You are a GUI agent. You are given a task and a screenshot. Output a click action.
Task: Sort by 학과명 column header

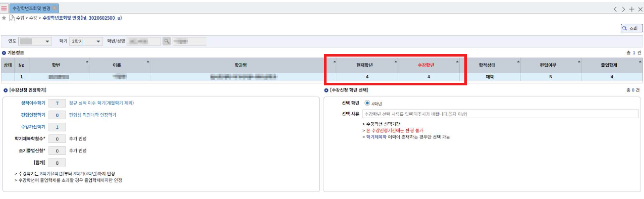pyautogui.click(x=244, y=65)
